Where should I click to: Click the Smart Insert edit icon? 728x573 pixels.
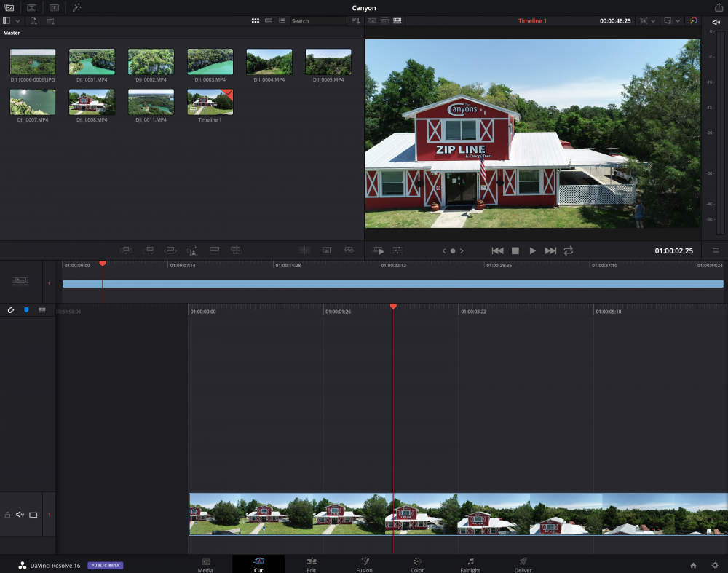point(125,250)
